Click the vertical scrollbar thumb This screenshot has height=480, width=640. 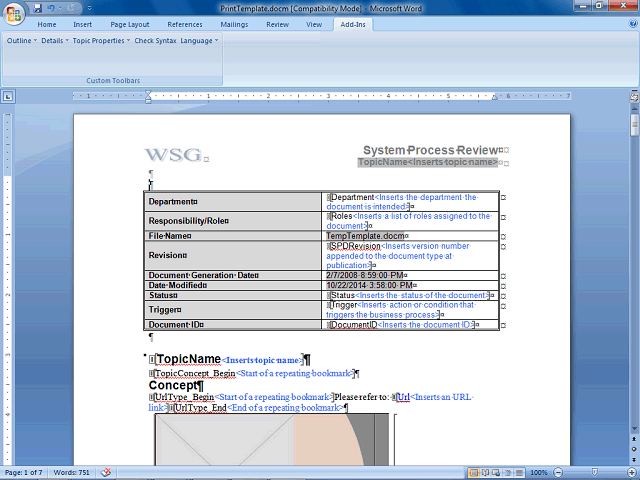pos(634,125)
